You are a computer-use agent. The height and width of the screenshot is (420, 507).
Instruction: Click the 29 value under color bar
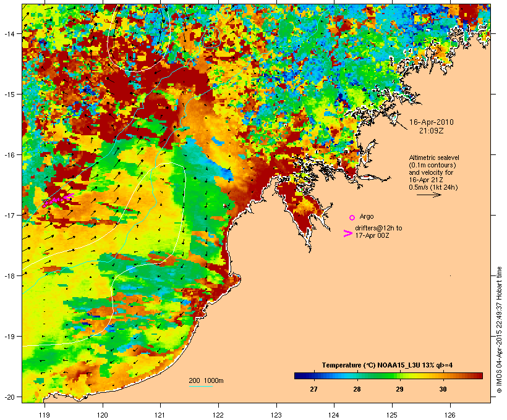[x=399, y=389]
